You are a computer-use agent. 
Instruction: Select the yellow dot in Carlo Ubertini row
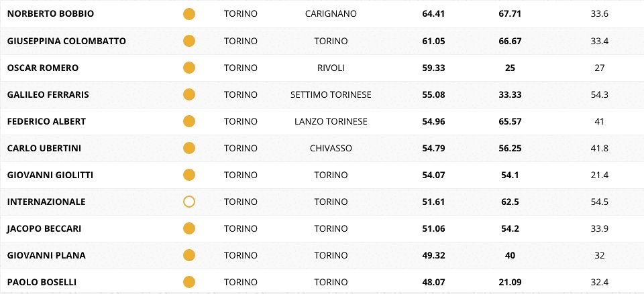(x=189, y=148)
